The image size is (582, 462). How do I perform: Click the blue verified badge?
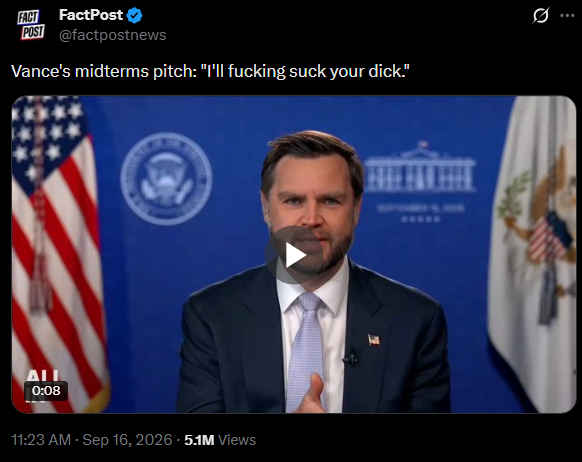tap(134, 16)
